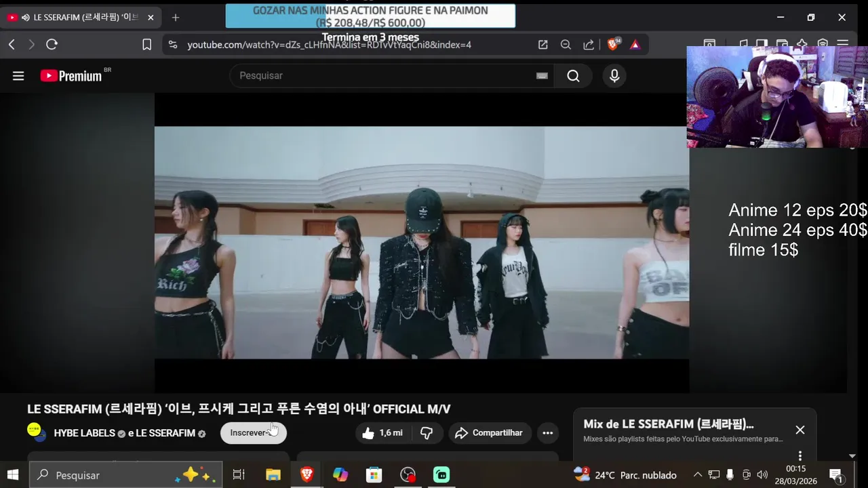Open OBS Studio taskbar icon

408,475
